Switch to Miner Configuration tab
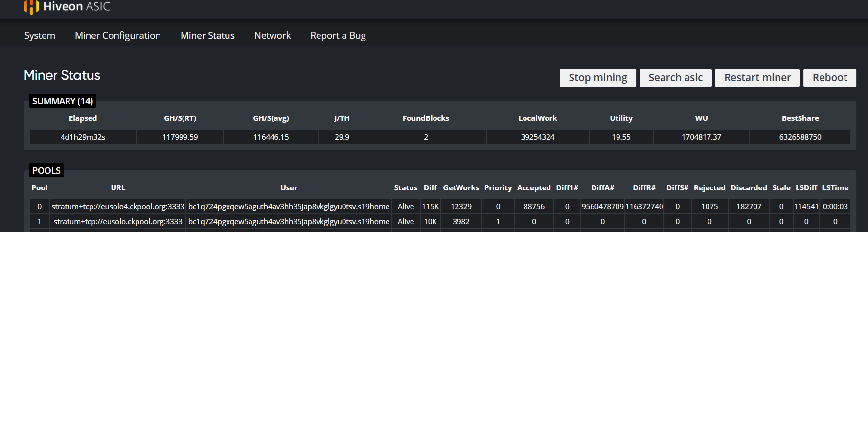868x443 pixels. pyautogui.click(x=117, y=36)
